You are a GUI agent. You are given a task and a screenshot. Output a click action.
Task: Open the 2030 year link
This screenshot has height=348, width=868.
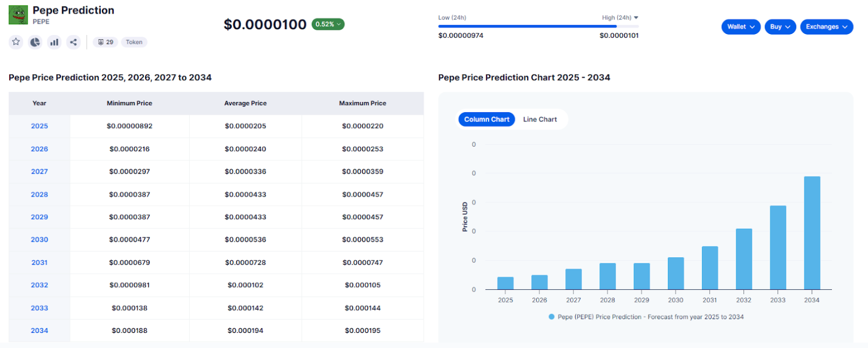(x=39, y=240)
